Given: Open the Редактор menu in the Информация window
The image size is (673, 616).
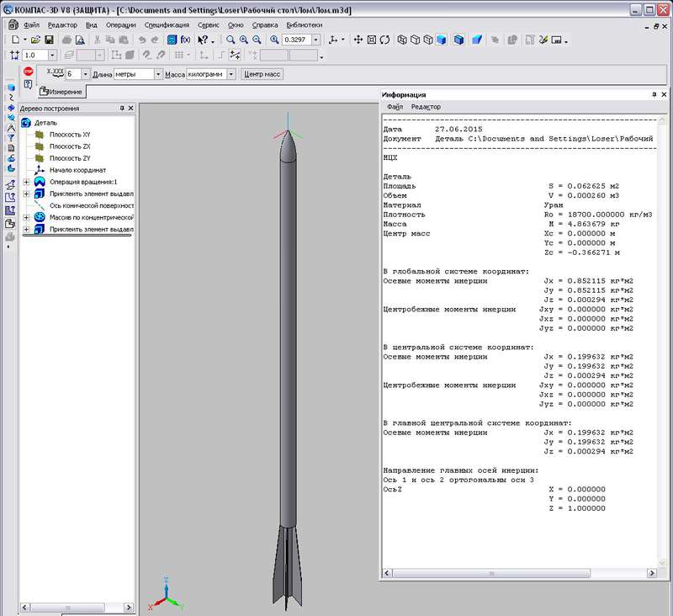Looking at the screenshot, I should [x=426, y=107].
